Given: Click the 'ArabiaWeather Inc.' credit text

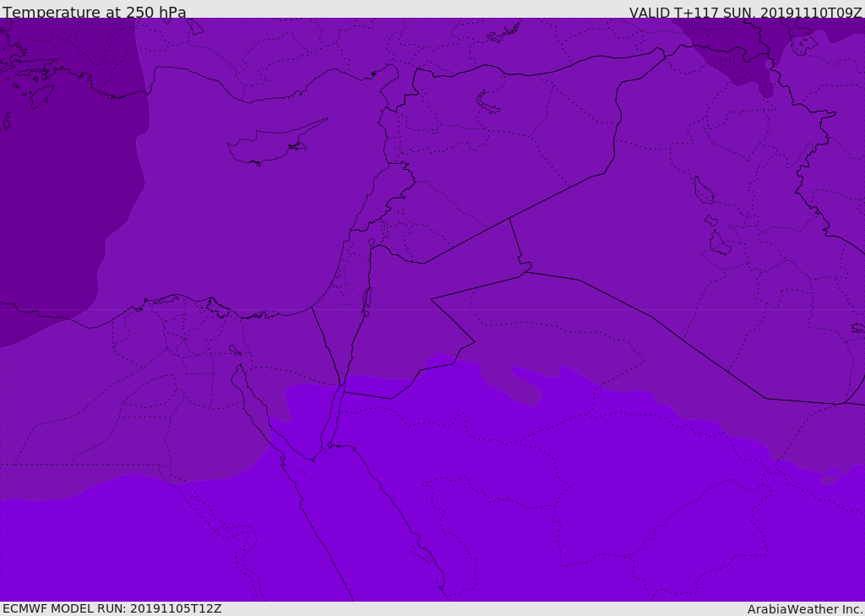Looking at the screenshot, I should (x=805, y=609).
